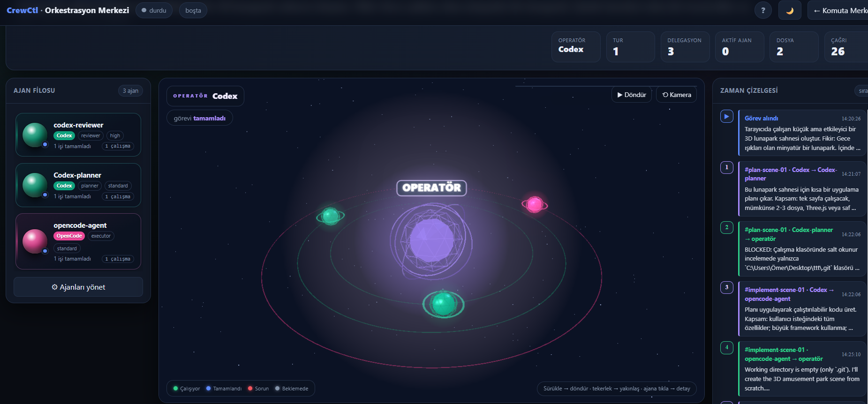Start scene rotation with Döndür button

point(632,95)
